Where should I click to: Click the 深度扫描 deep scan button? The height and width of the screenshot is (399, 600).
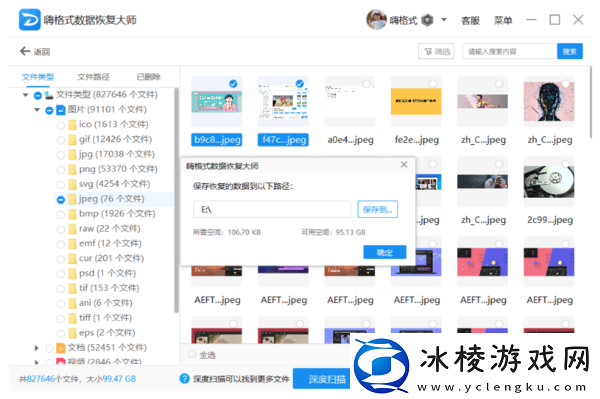(x=322, y=379)
